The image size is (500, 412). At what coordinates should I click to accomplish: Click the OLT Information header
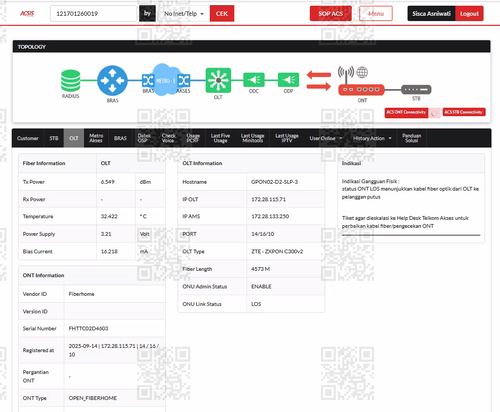pyautogui.click(x=202, y=163)
